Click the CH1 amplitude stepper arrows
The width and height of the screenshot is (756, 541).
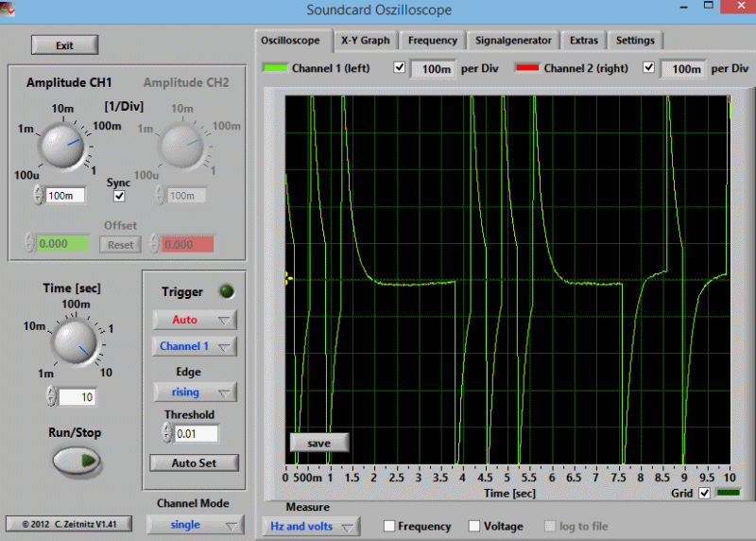pos(39,195)
